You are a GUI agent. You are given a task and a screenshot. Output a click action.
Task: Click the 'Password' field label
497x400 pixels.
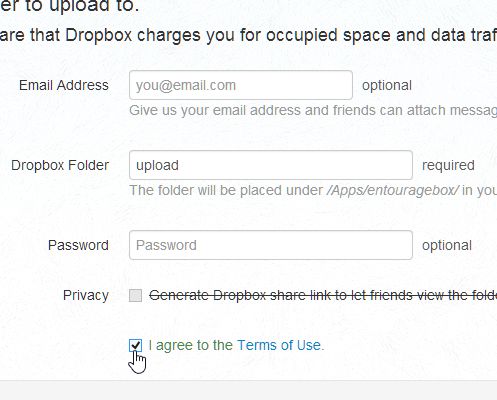(78, 245)
